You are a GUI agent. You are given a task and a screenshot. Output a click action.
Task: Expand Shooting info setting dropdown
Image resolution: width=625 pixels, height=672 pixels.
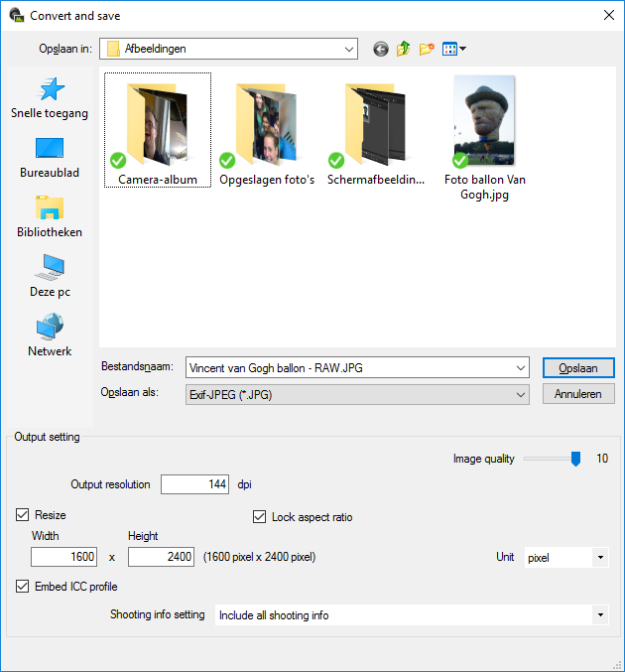[x=600, y=615]
